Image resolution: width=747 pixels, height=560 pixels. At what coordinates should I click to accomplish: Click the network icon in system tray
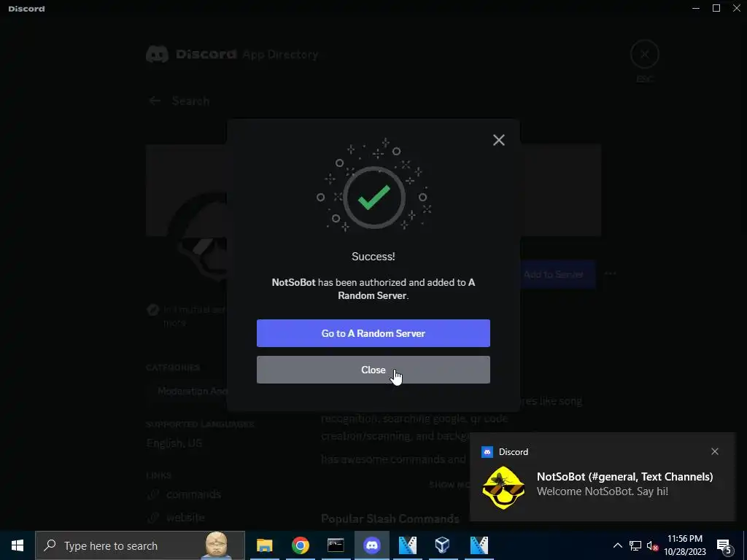[x=635, y=545]
